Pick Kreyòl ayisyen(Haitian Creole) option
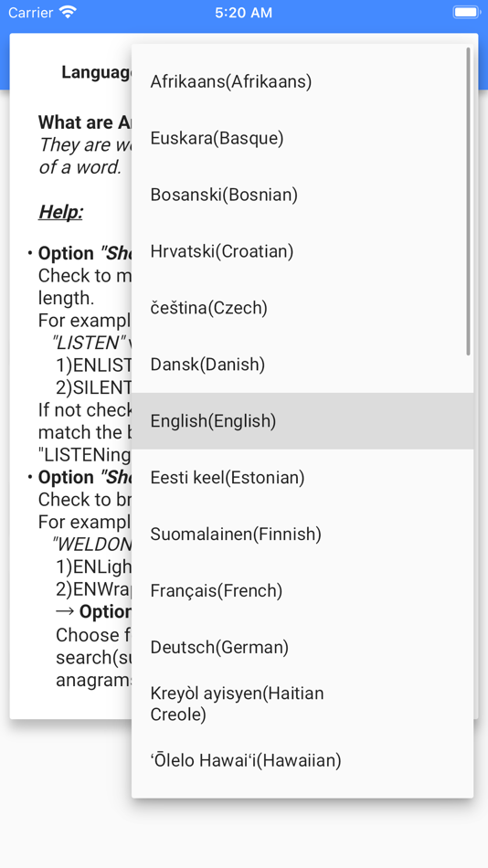The image size is (488, 868). coord(302,704)
